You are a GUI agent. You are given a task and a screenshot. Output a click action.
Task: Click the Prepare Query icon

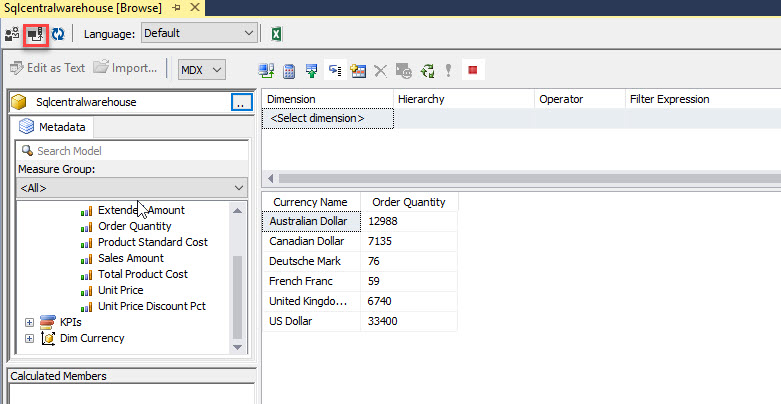pos(427,71)
